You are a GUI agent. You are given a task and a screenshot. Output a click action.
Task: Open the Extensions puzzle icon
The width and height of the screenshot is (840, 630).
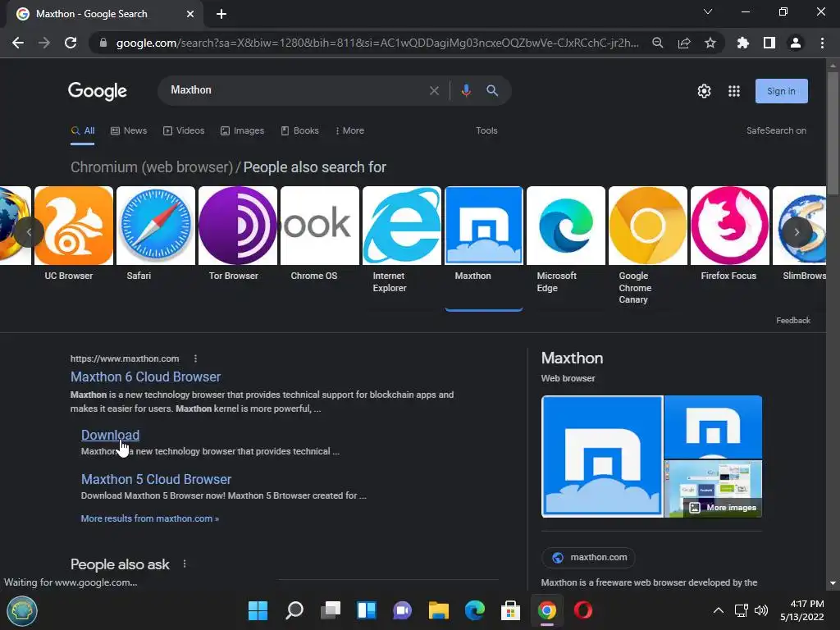742,43
